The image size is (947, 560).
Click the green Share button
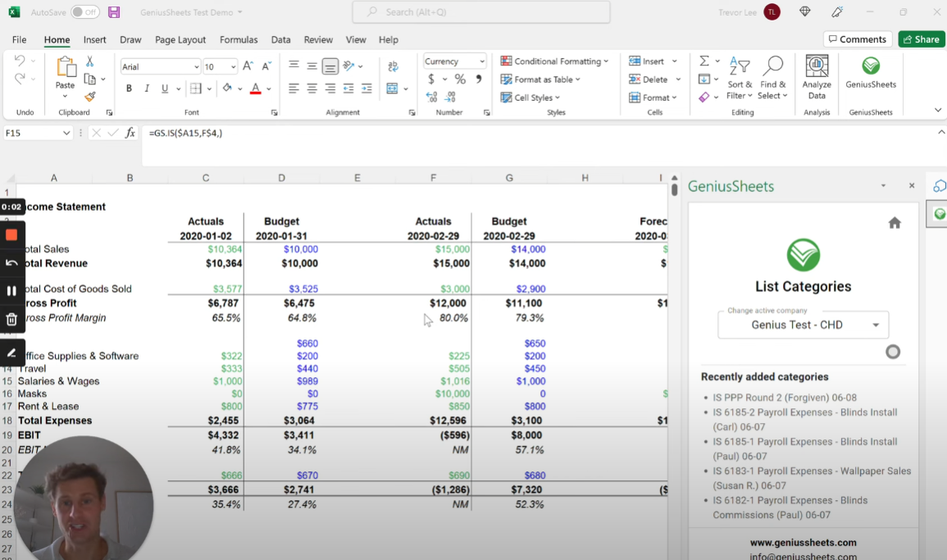[922, 39]
